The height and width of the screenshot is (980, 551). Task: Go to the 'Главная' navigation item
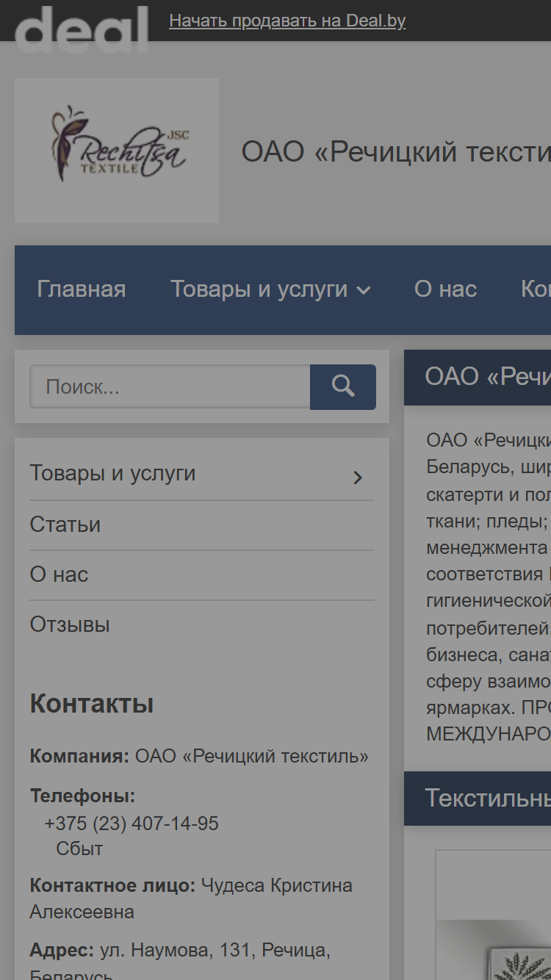pyautogui.click(x=82, y=289)
